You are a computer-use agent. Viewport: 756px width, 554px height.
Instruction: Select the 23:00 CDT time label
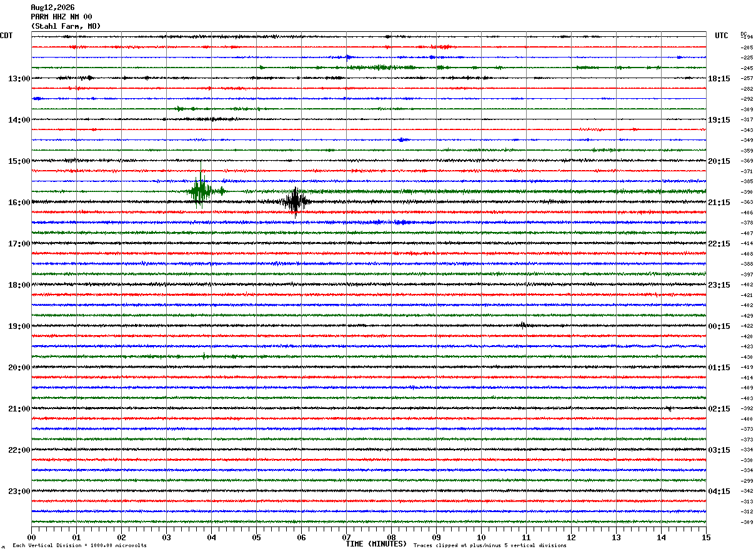click(x=19, y=491)
